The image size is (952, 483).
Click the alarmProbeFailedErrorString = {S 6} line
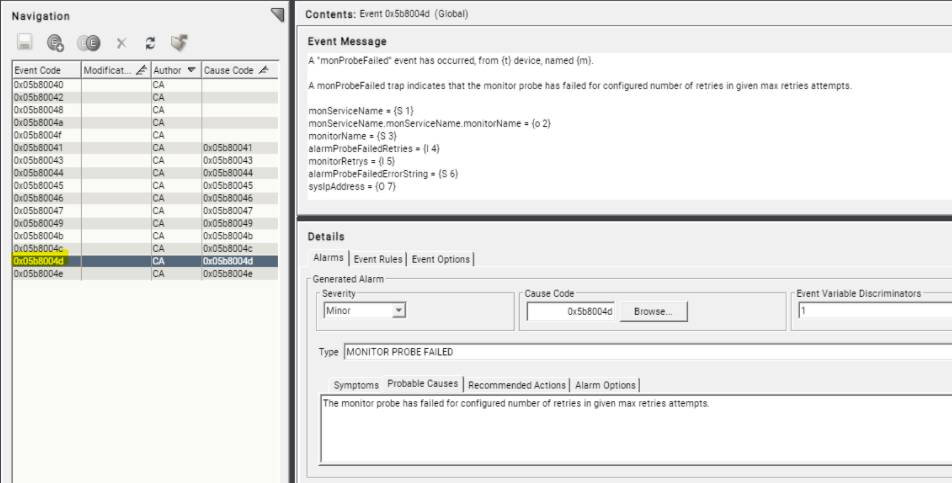click(x=383, y=174)
